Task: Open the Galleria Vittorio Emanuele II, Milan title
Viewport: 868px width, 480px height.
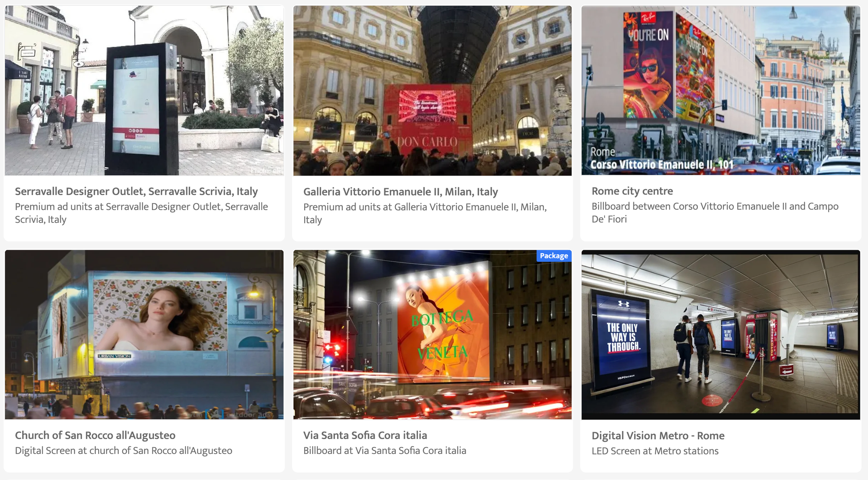Action: [x=401, y=192]
